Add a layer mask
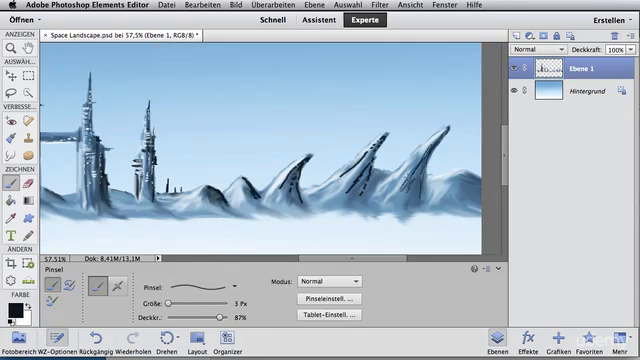Viewport: 640px width, 360px height. pos(543,36)
